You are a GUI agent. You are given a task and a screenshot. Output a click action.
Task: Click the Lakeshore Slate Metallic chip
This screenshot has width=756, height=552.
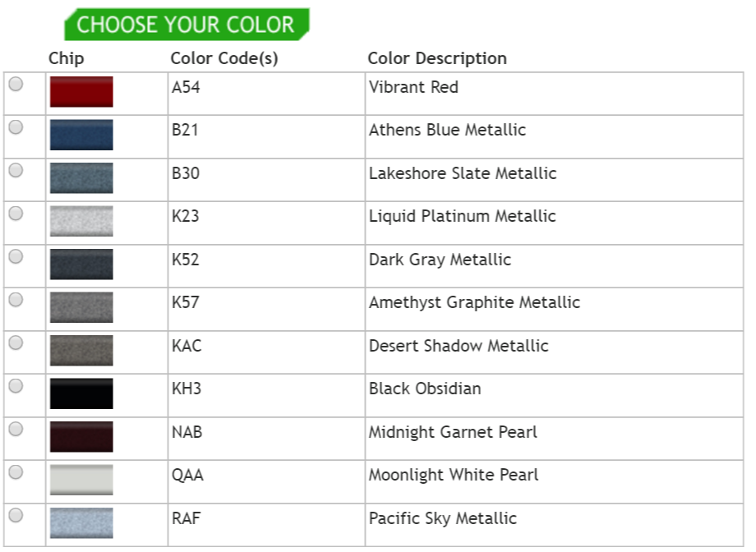tap(81, 177)
